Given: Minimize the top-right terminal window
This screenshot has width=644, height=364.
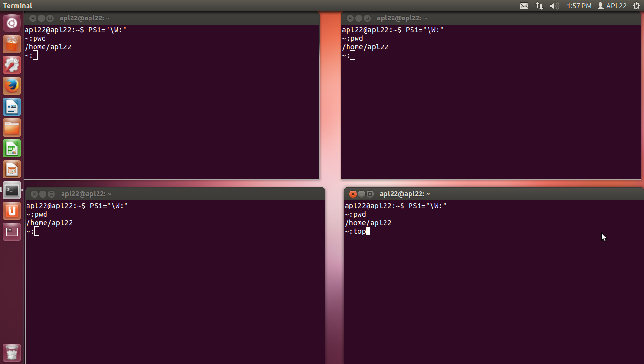Looking at the screenshot, I should click(x=358, y=18).
